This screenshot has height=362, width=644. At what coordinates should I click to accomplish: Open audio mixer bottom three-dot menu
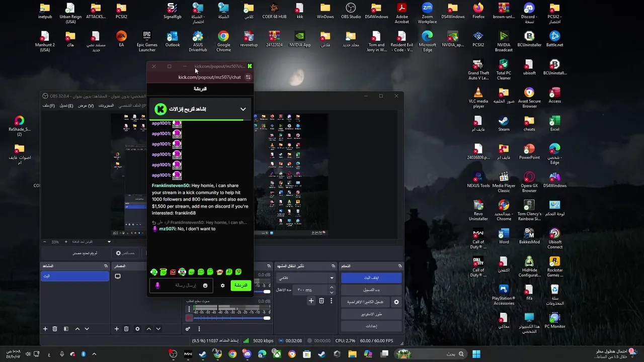199,329
